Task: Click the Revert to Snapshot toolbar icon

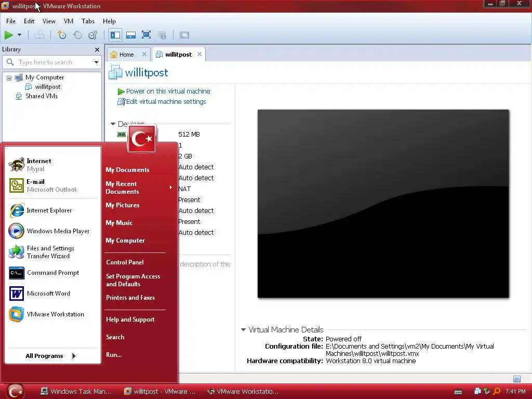Action: pyautogui.click(x=77, y=35)
